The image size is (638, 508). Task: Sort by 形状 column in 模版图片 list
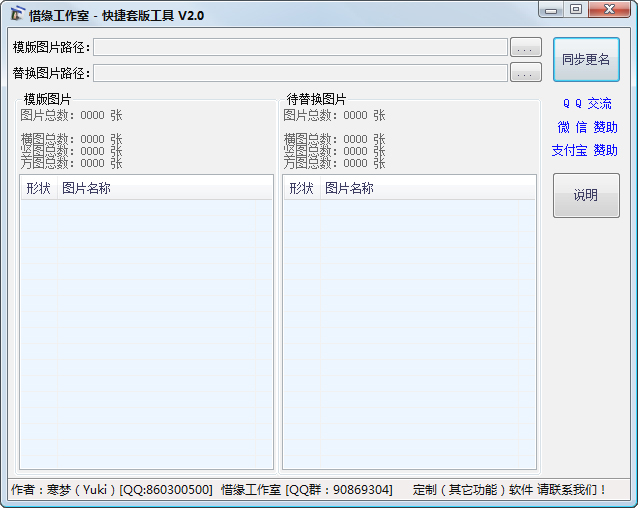pyautogui.click(x=38, y=188)
